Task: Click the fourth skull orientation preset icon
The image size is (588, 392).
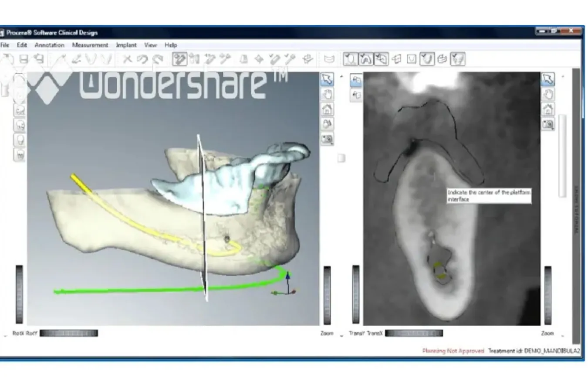Action: click(x=20, y=155)
